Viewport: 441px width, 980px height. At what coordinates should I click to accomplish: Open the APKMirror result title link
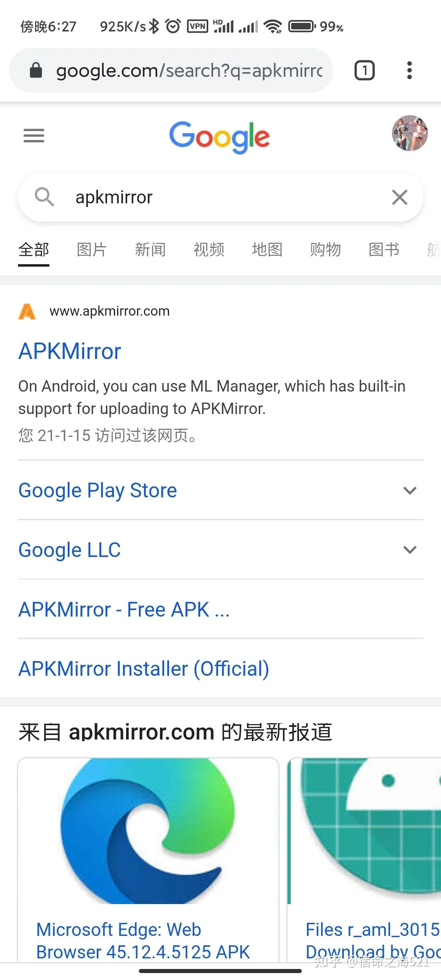[70, 351]
